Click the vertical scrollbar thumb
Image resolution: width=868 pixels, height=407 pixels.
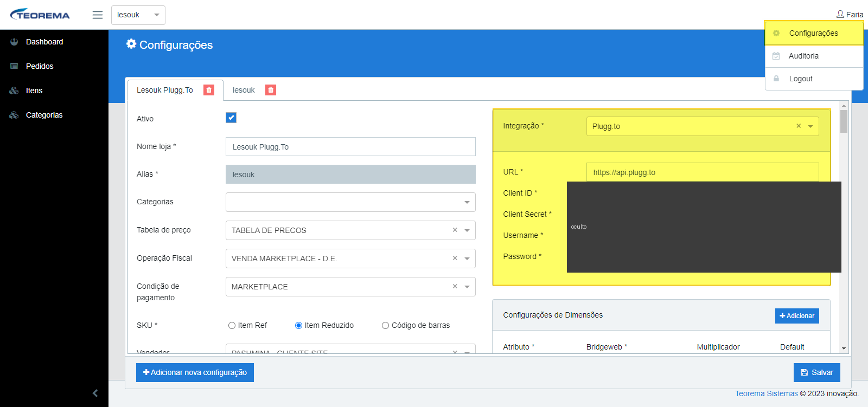[844, 121]
